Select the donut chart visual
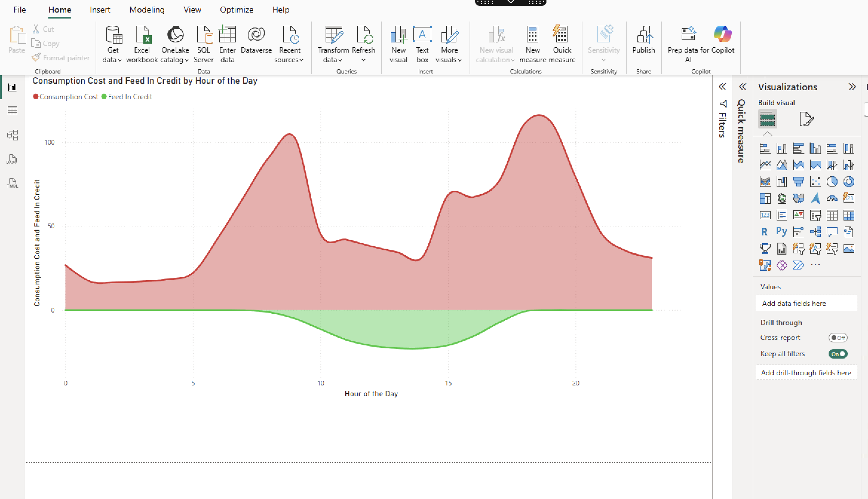 coord(849,182)
